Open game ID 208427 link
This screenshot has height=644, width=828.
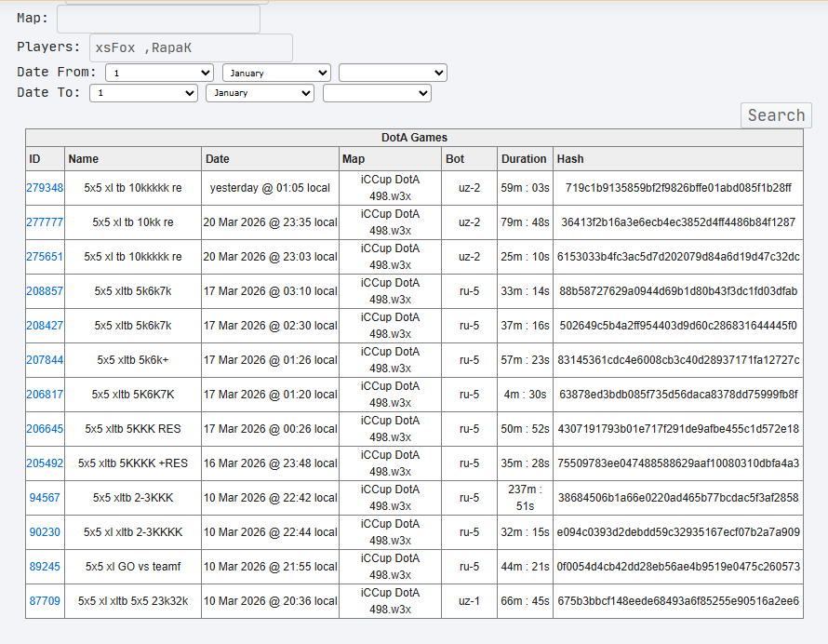click(45, 326)
